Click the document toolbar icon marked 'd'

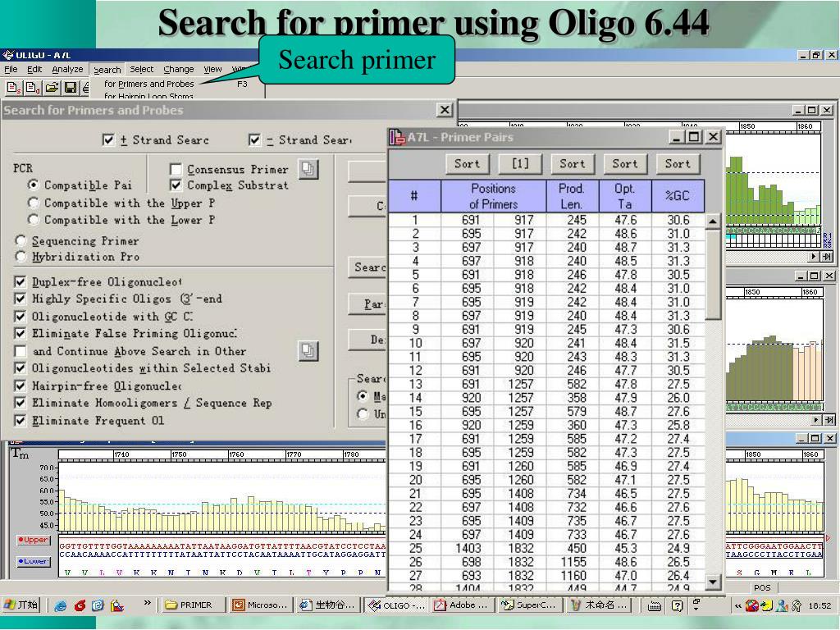point(33,88)
